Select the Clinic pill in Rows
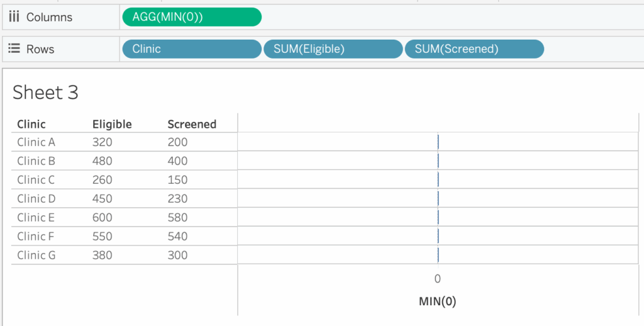The height and width of the screenshot is (326, 644). coord(192,49)
